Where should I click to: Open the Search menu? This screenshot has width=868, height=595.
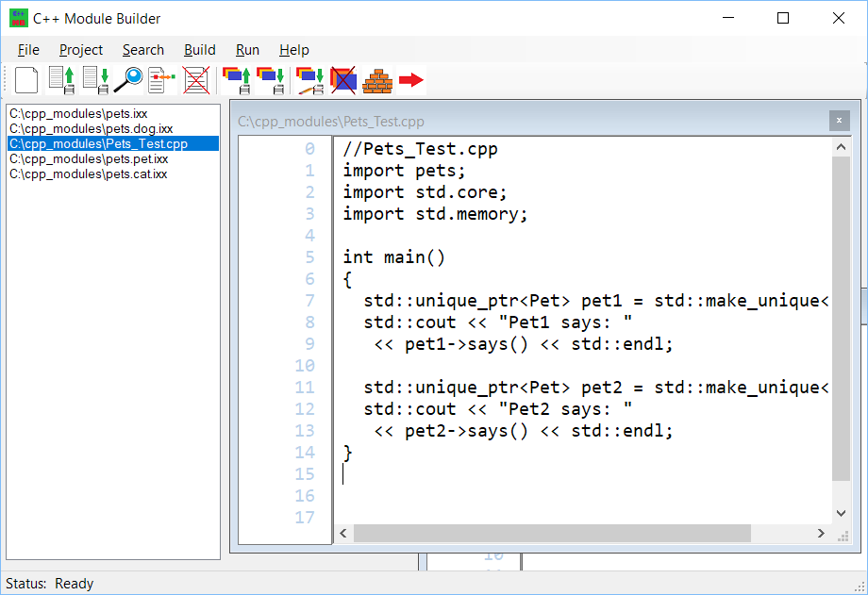pos(143,50)
